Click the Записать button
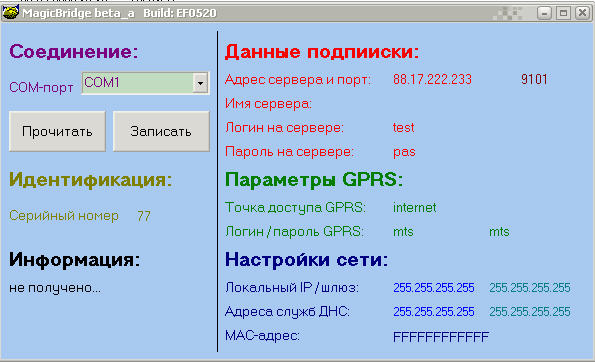This screenshot has width=595, height=362. [x=161, y=131]
